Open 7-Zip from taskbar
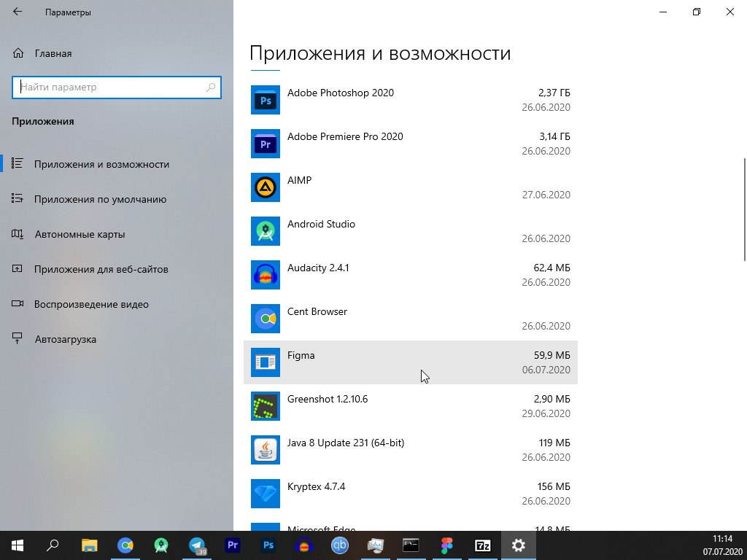The width and height of the screenshot is (747, 560). [x=483, y=545]
